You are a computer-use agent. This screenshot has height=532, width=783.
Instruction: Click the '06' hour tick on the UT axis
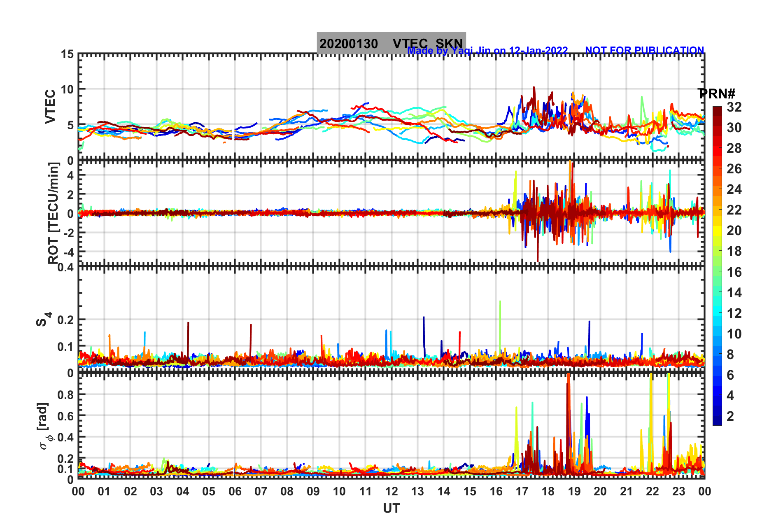[235, 491]
